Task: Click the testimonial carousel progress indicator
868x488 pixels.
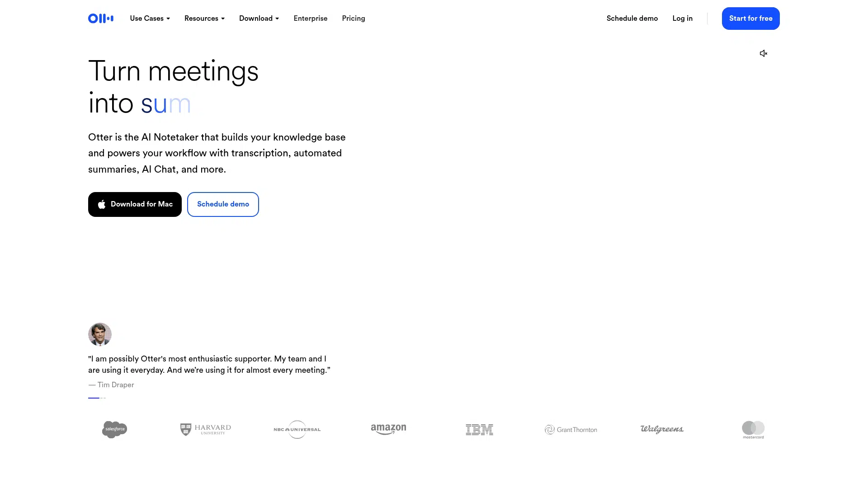Action: (97, 398)
